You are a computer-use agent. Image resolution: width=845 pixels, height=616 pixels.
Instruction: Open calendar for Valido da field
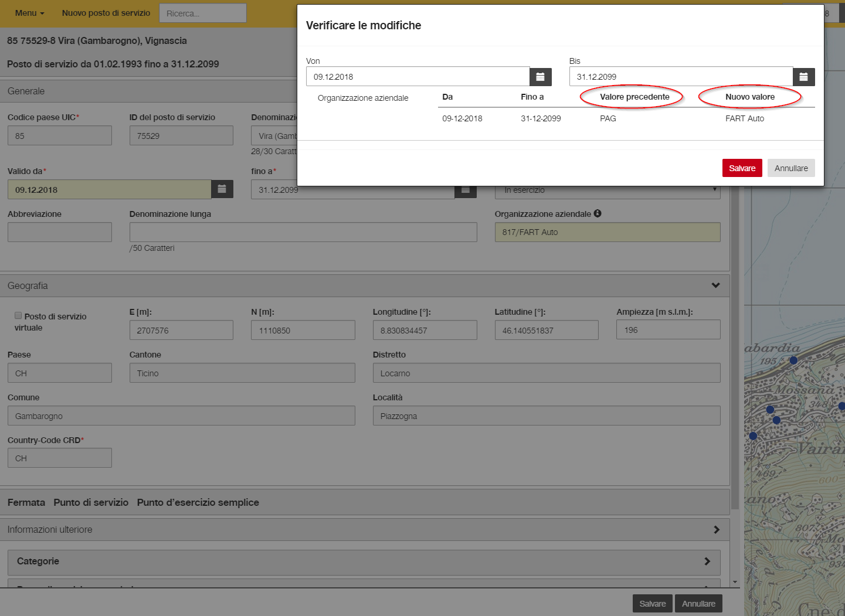(x=222, y=189)
